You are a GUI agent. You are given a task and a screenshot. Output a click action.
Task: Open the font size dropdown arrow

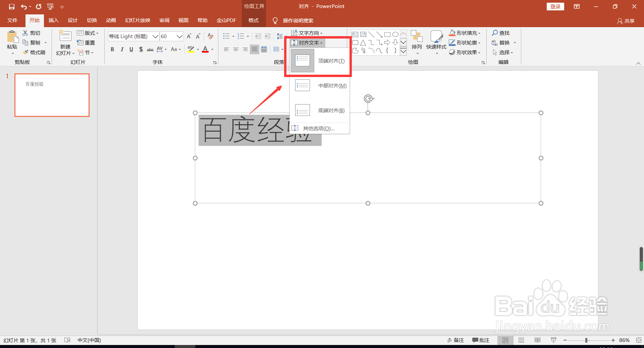[179, 36]
